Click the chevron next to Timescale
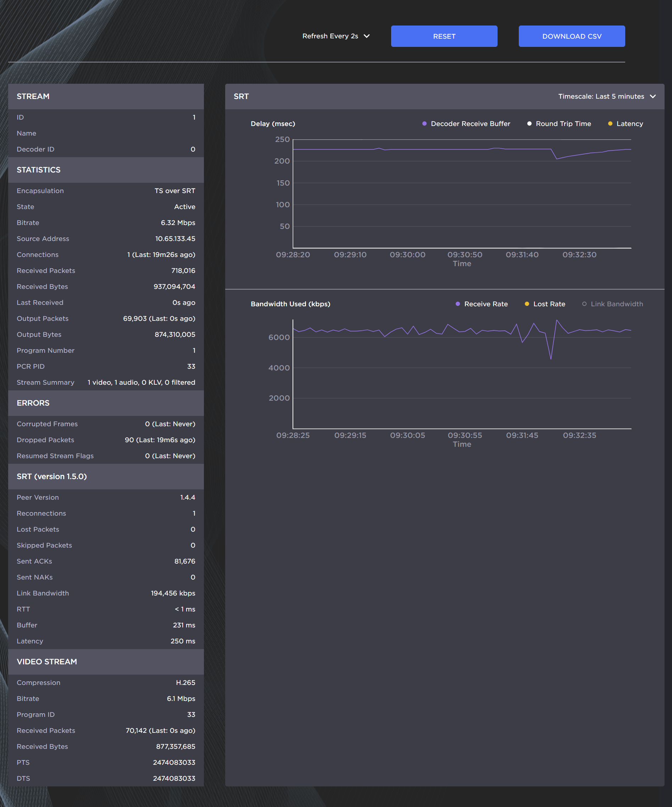This screenshot has height=807, width=672. pyautogui.click(x=653, y=97)
